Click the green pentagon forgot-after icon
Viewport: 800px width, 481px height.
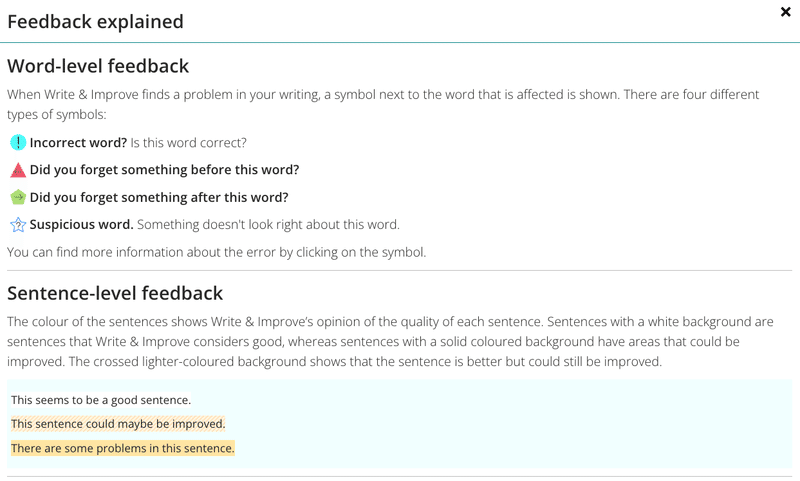pos(18,197)
